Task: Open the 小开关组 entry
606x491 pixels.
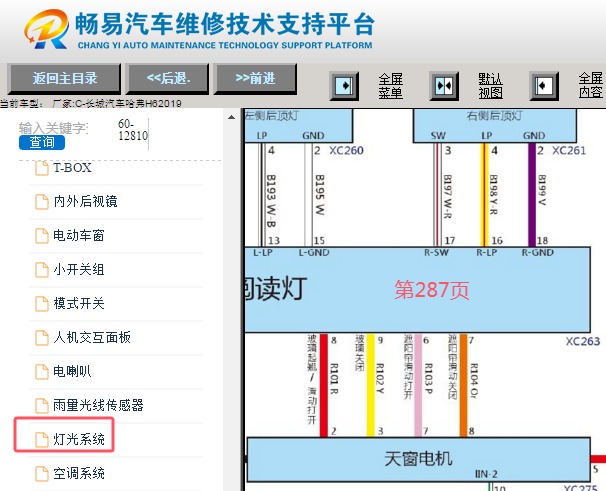Action: tap(79, 269)
